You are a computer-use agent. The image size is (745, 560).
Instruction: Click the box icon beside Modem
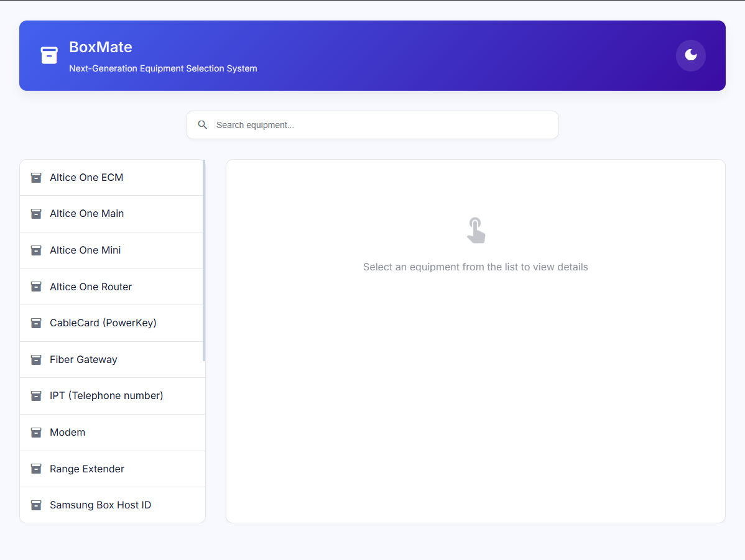pyautogui.click(x=35, y=432)
